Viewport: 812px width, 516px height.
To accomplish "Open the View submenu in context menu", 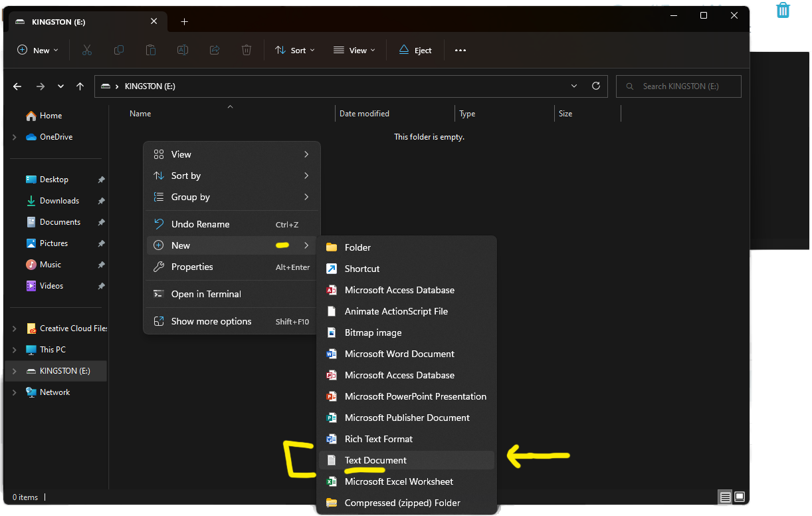I will point(232,154).
